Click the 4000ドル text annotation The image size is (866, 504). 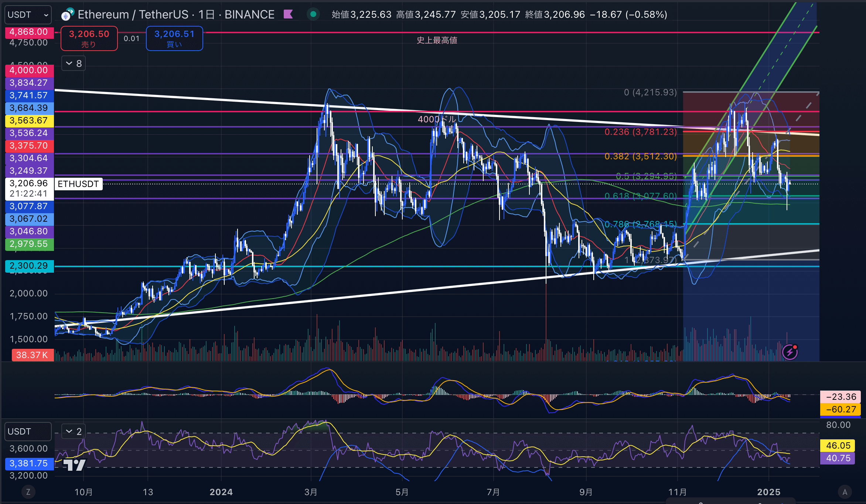click(x=437, y=119)
